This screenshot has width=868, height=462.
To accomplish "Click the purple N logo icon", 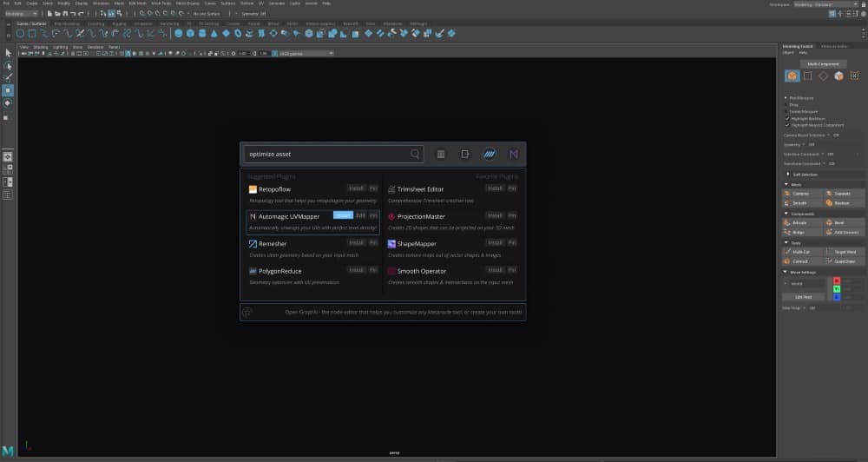I will click(x=514, y=154).
